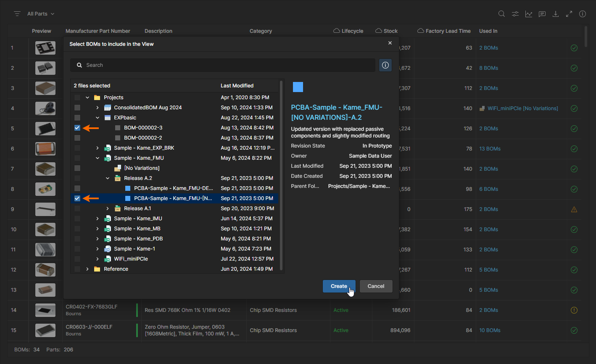Sort by the Last Modified column header
The width and height of the screenshot is (596, 364).
pos(237,86)
